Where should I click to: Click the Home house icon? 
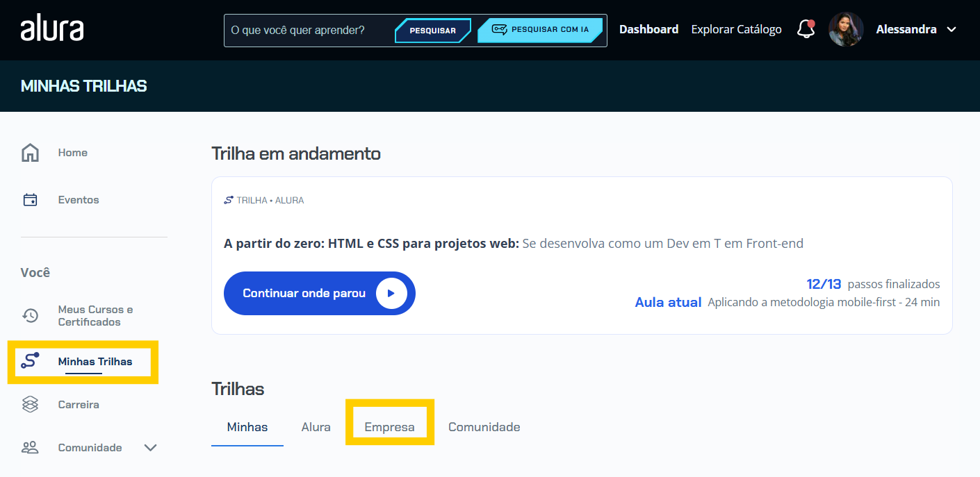tap(30, 153)
